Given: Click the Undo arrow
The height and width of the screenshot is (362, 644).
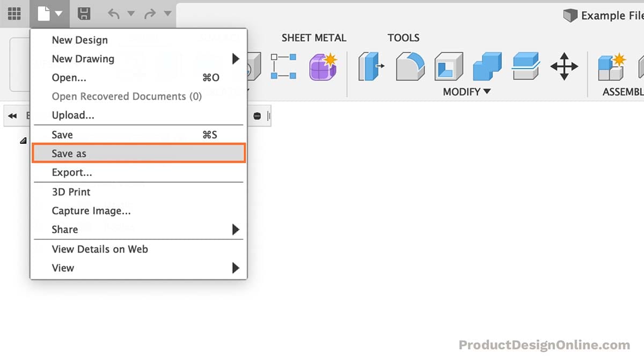Looking at the screenshot, I should click(x=114, y=14).
